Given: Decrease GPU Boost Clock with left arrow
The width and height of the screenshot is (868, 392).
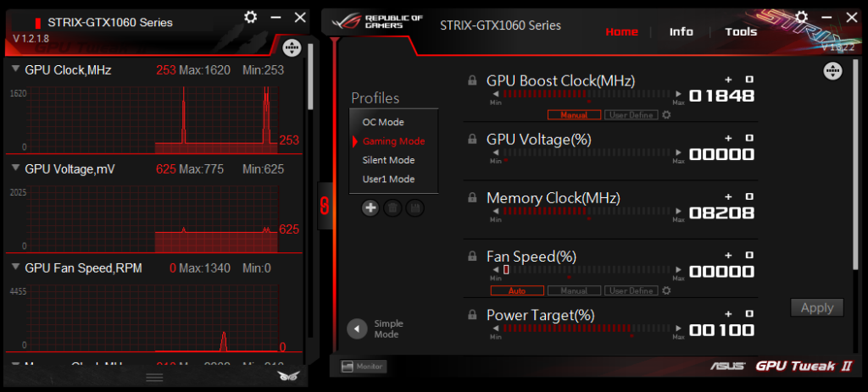Looking at the screenshot, I should click(496, 94).
